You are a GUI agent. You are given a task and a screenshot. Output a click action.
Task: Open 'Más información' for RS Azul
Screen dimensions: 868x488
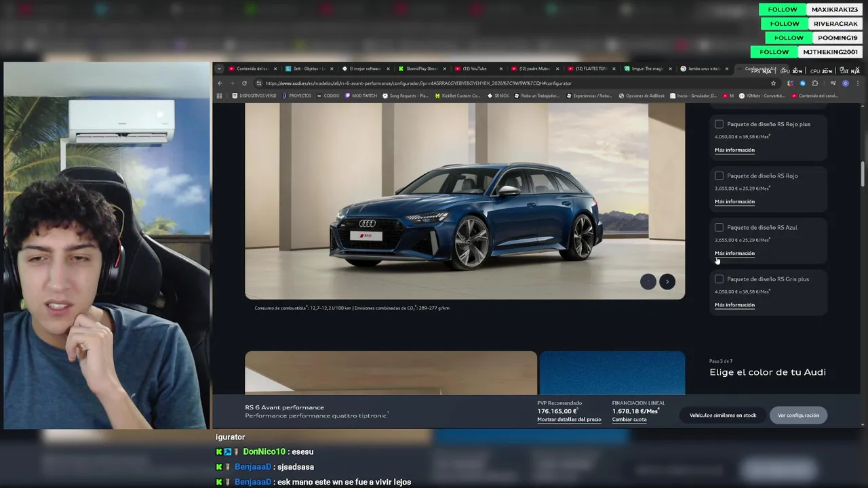pyautogui.click(x=734, y=253)
